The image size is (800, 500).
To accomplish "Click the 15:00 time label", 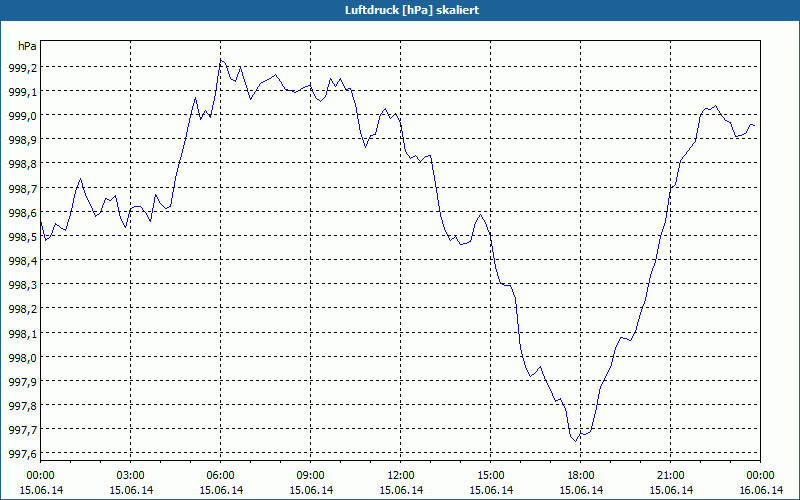I will coord(491,476).
